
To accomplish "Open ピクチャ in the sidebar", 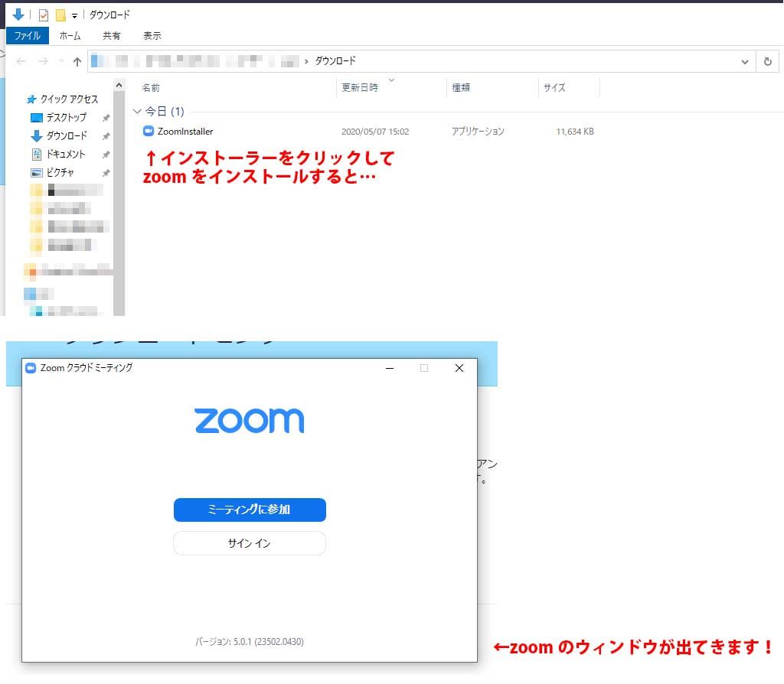I will [x=60, y=173].
